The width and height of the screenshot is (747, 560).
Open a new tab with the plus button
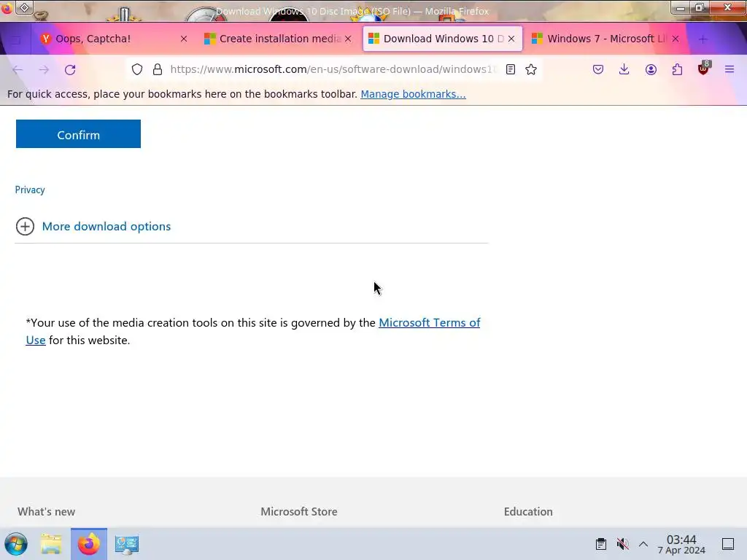tap(703, 39)
